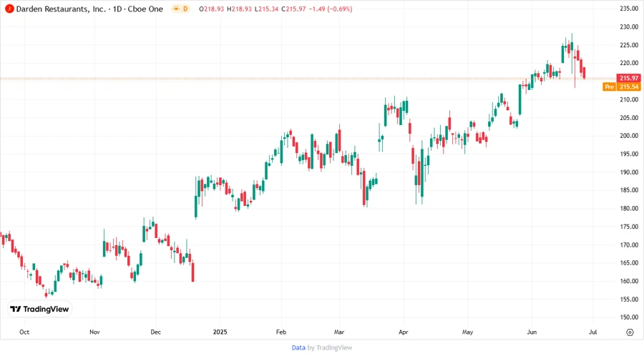Click the 170.00 price axis label
The height and width of the screenshot is (356, 644).
tap(629, 245)
